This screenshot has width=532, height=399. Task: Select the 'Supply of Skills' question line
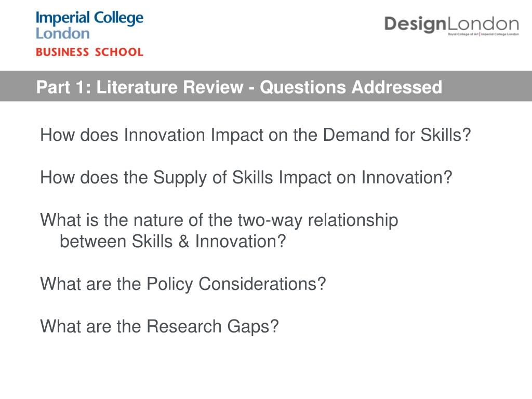tap(246, 178)
